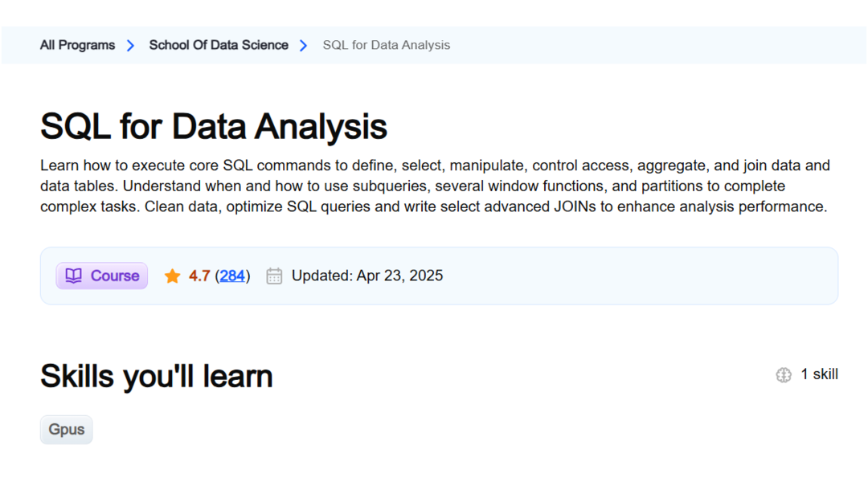Go to School Of Data Science breadcrumb
868x482 pixels.
coord(219,45)
